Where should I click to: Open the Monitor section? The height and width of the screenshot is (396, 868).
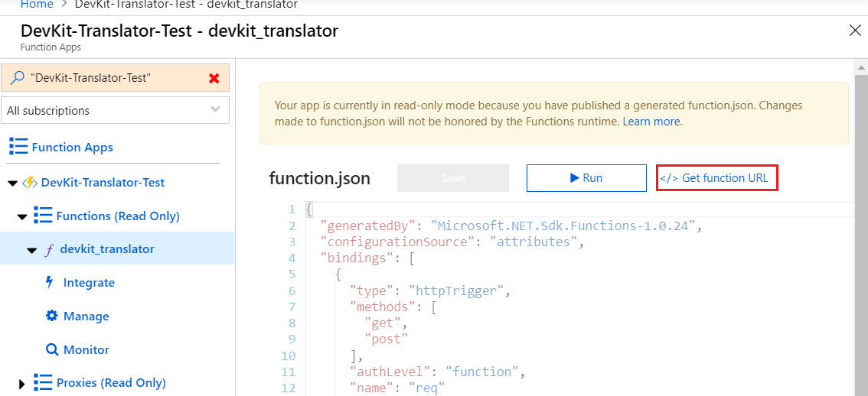tap(86, 349)
